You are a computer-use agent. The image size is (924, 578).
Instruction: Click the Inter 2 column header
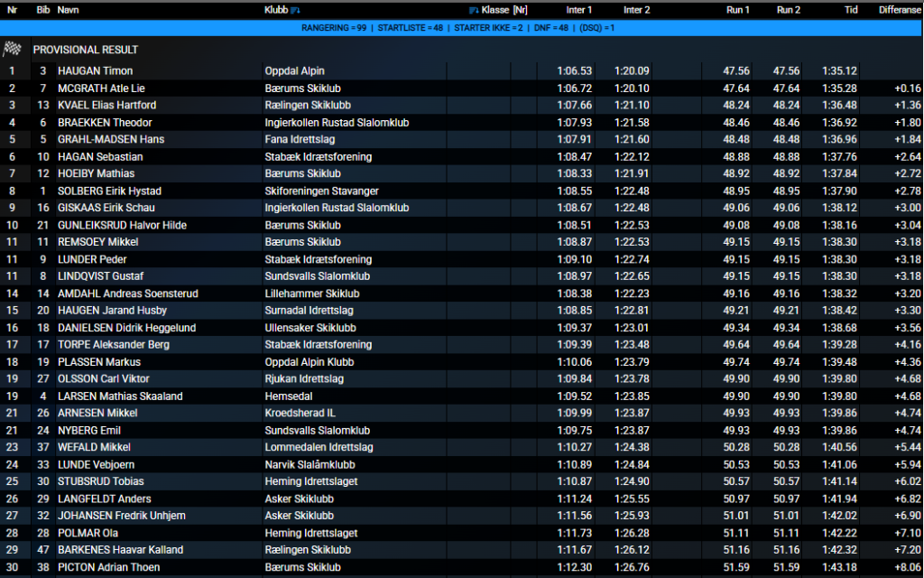click(636, 10)
